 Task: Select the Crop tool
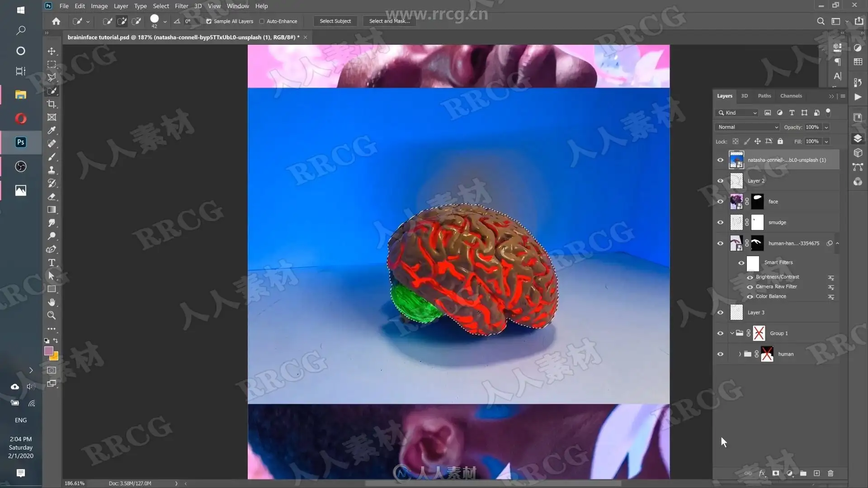pyautogui.click(x=52, y=104)
